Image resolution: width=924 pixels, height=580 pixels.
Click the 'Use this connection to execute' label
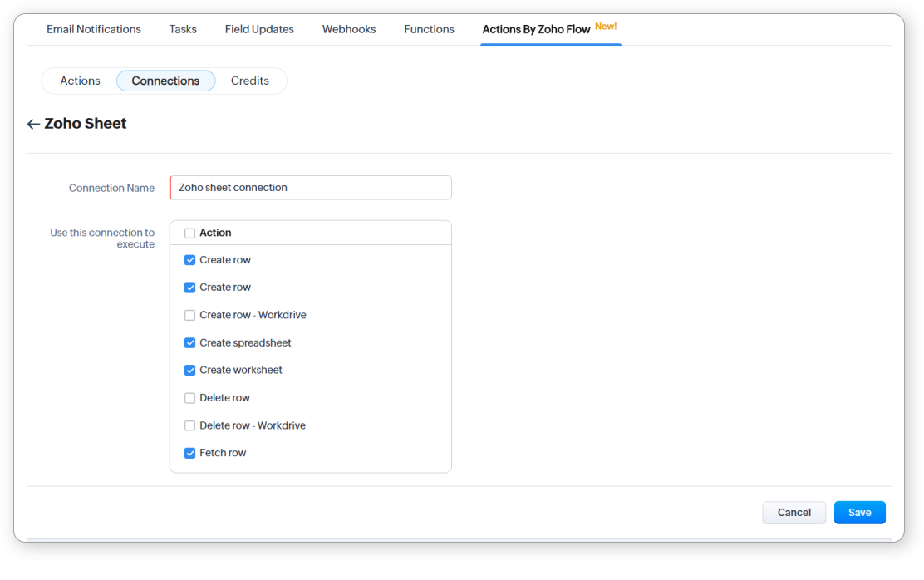102,238
